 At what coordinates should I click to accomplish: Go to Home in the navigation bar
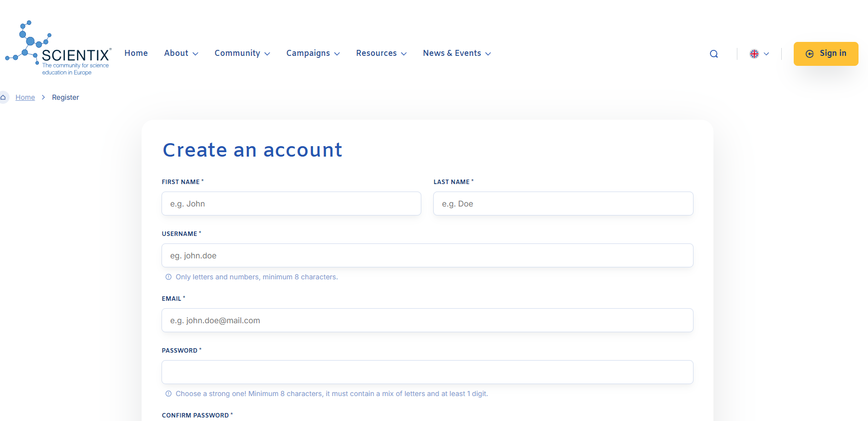(x=136, y=53)
